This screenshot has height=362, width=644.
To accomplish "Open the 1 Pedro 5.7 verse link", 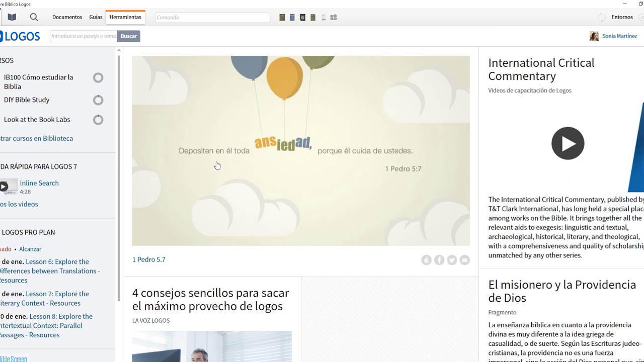I will click(x=149, y=259).
